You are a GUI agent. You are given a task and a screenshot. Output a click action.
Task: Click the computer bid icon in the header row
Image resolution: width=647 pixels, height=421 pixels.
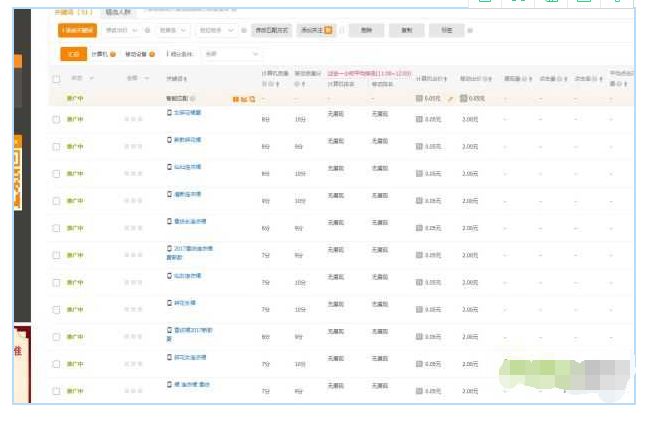[x=419, y=99]
